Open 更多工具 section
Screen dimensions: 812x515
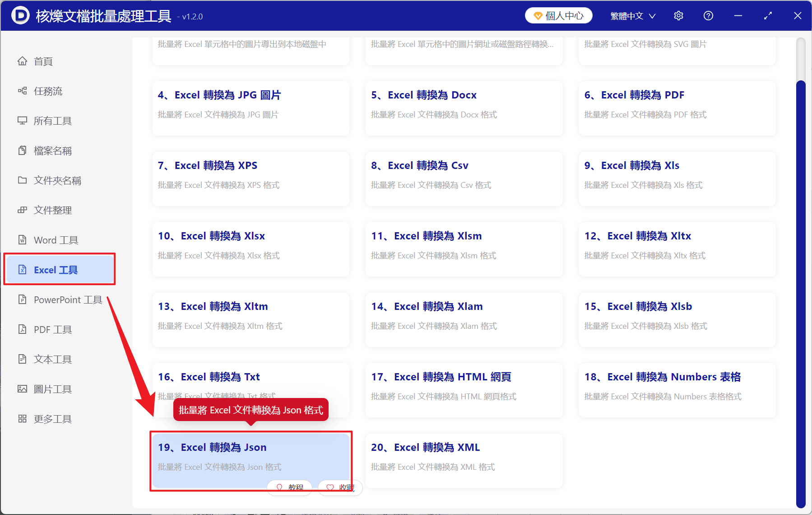coord(59,419)
